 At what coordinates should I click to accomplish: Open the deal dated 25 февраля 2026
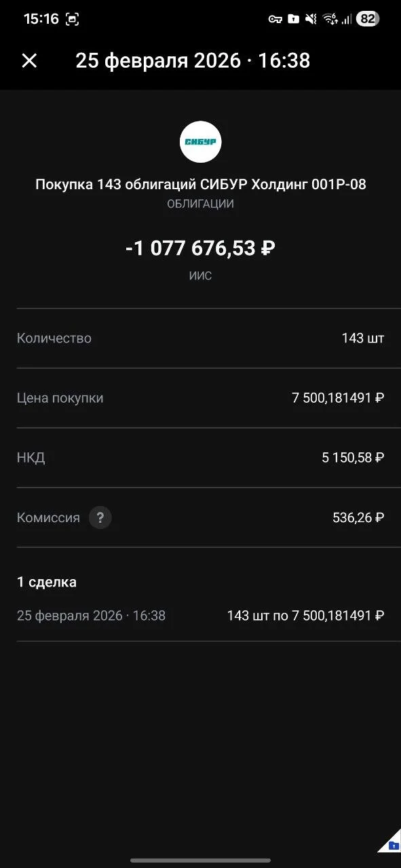200,616
